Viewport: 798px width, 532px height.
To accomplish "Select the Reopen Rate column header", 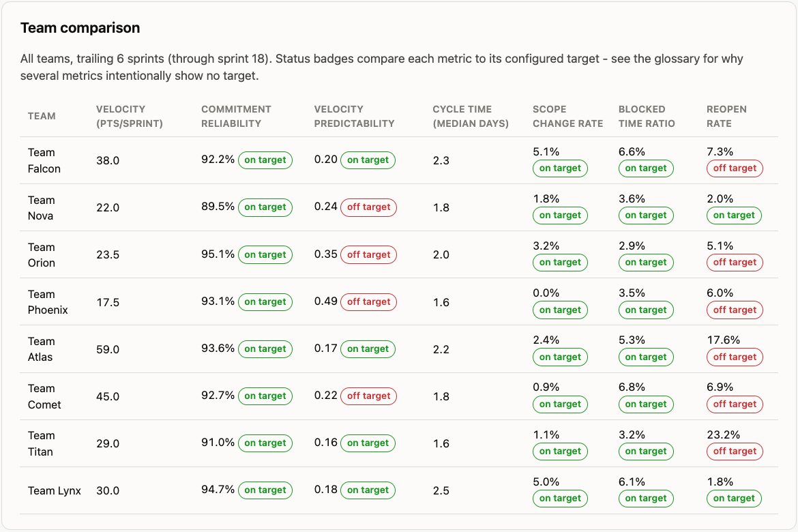I will point(727,116).
